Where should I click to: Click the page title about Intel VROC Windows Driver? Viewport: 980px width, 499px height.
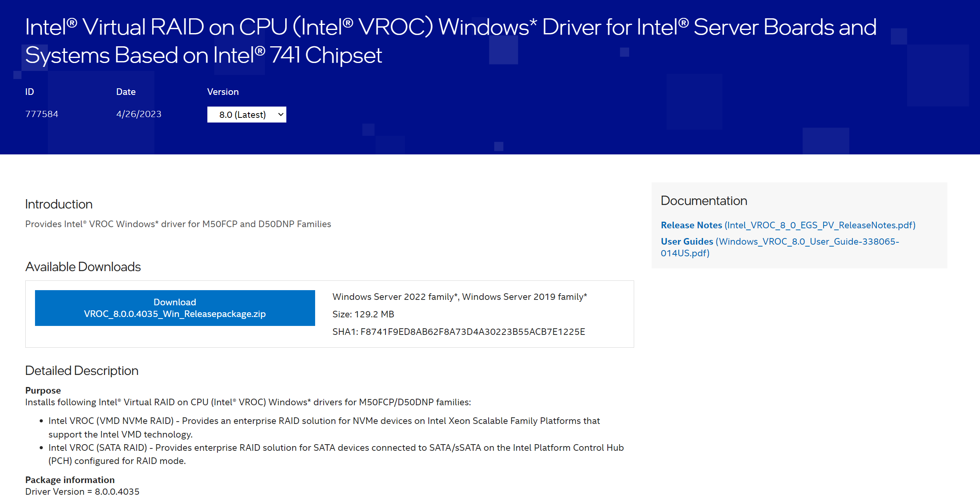[x=451, y=41]
